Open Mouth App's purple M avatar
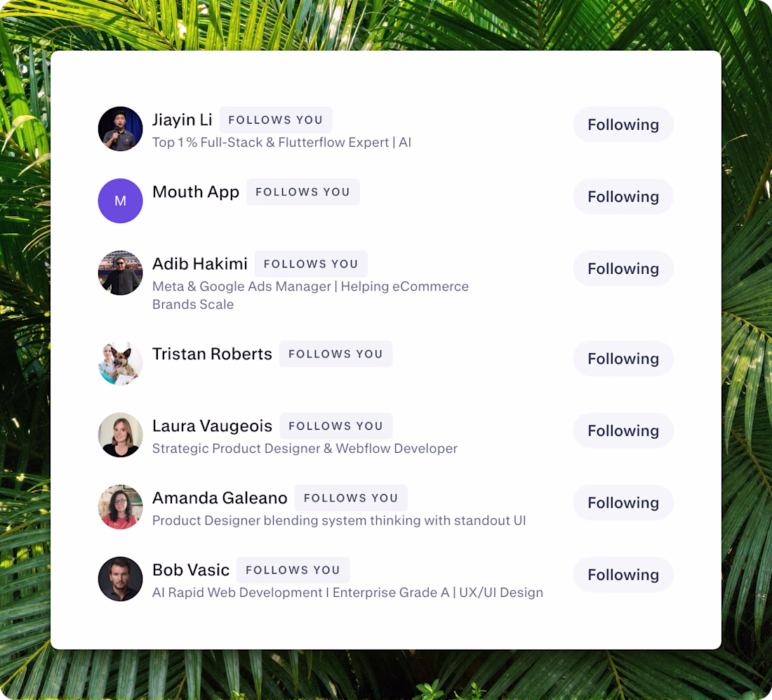The image size is (772, 700). 120,201
